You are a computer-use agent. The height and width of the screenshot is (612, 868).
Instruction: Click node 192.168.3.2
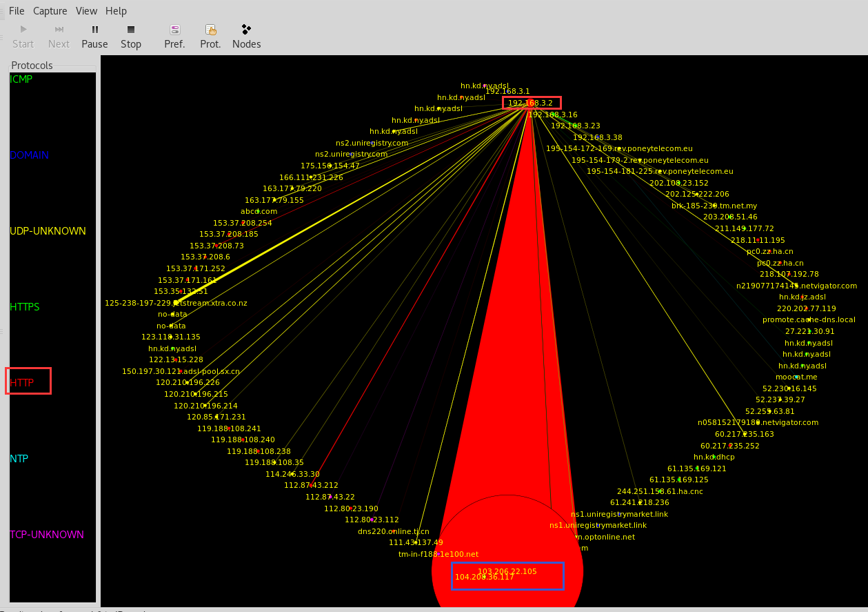point(530,103)
